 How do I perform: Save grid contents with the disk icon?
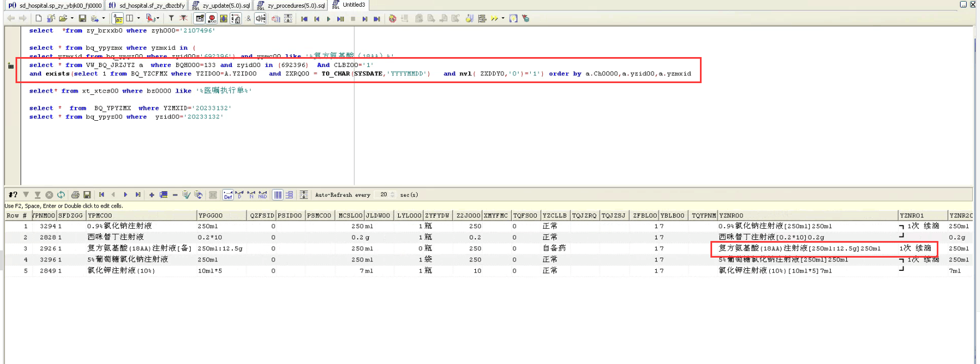[87, 195]
